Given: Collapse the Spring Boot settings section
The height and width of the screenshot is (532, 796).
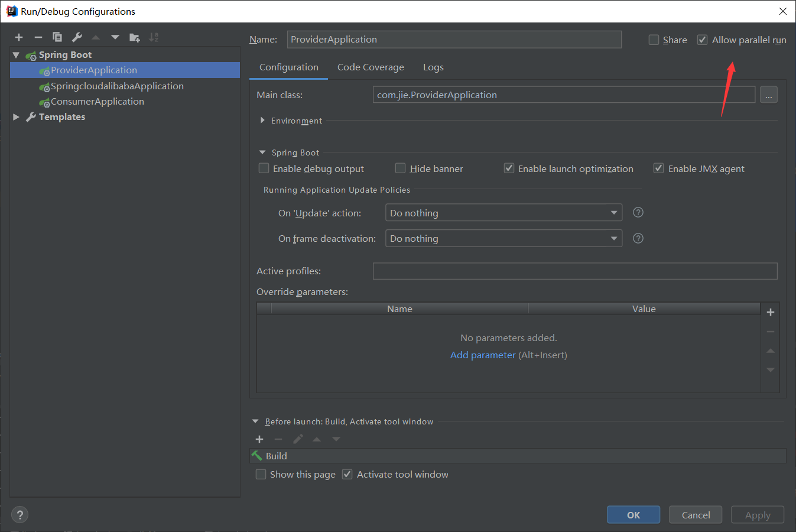Looking at the screenshot, I should pyautogui.click(x=262, y=153).
